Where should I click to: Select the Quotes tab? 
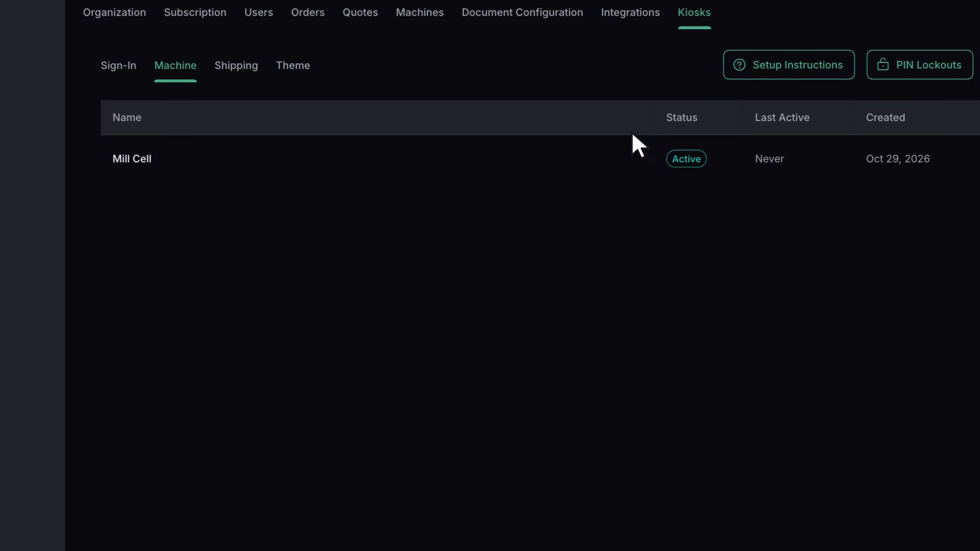(360, 12)
